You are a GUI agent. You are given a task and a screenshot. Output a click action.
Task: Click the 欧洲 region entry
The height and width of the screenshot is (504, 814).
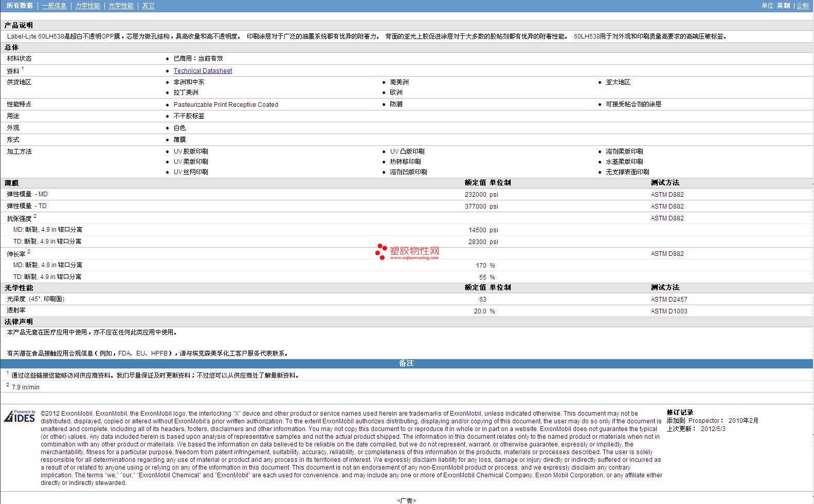point(396,92)
